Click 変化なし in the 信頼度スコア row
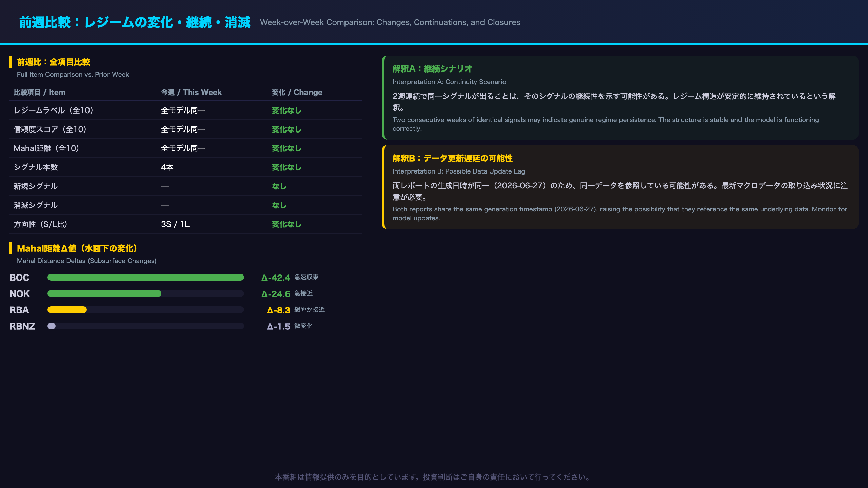This screenshot has width=868, height=488. tap(287, 129)
